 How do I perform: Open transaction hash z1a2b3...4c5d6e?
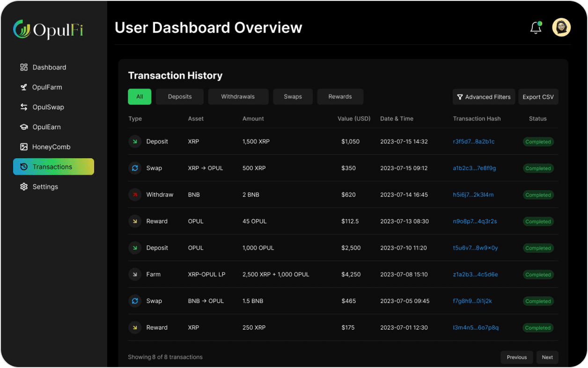pyautogui.click(x=475, y=274)
